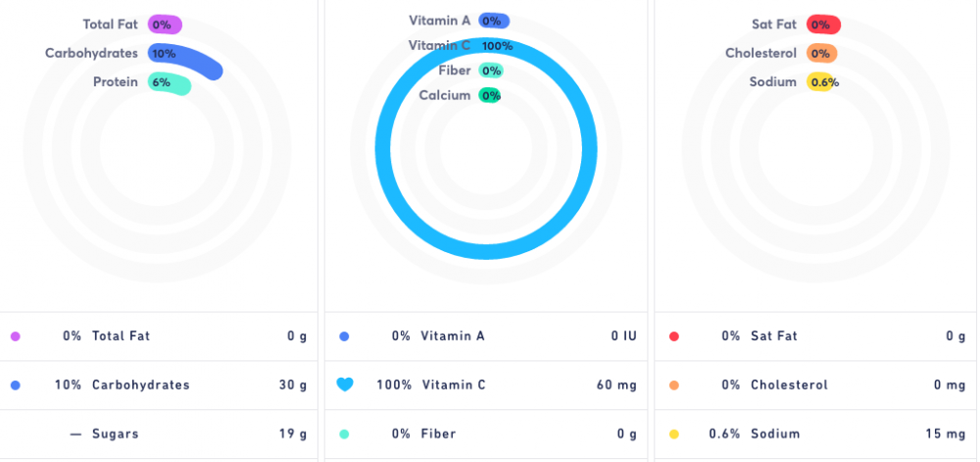
Task: Select the Protein 6% chart arc
Action: pyautogui.click(x=170, y=83)
